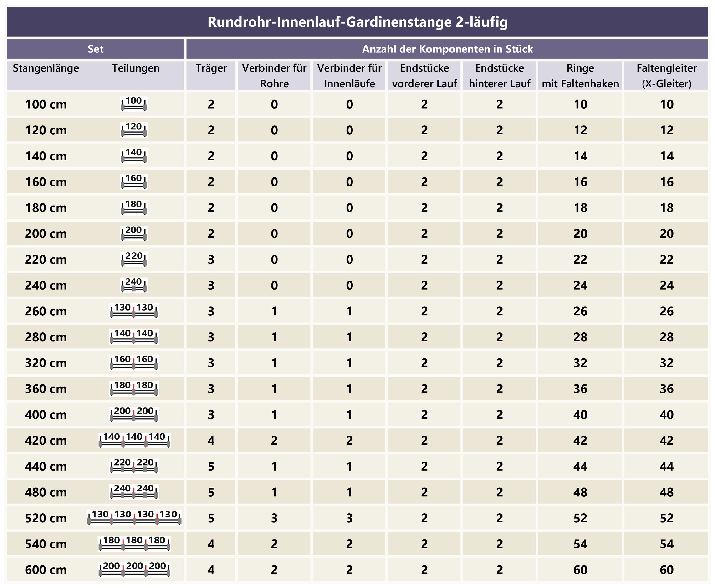Click the Set header cell
The height and width of the screenshot is (588, 715).
click(x=96, y=49)
